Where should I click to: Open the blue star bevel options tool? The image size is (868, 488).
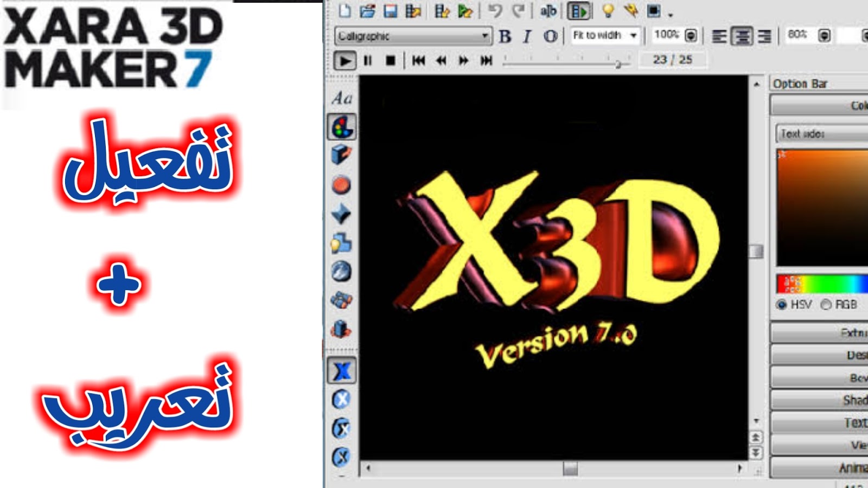341,214
